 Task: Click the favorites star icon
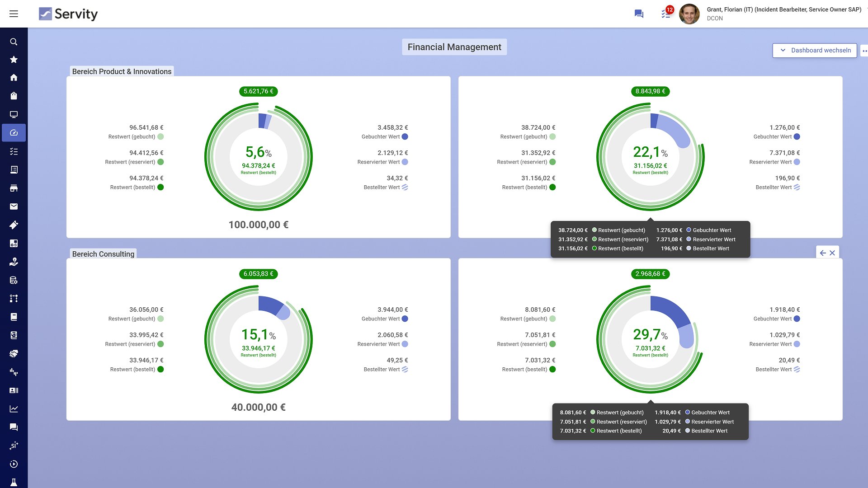14,60
